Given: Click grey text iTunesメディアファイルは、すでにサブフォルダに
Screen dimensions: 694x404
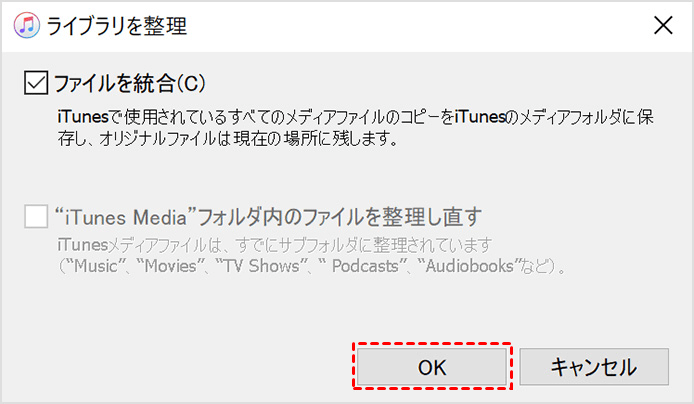Looking at the screenshot, I should [275, 245].
